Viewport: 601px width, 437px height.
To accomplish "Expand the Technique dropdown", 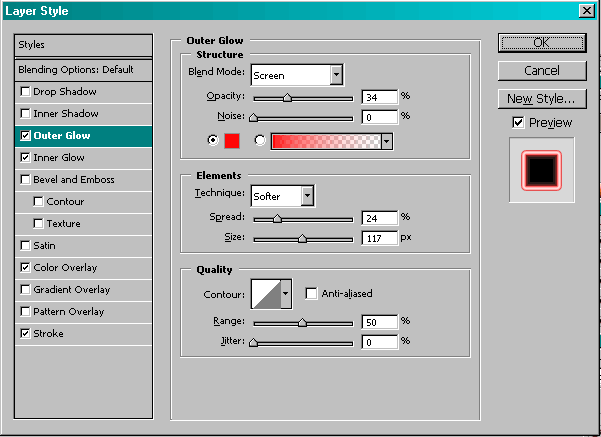I will [307, 196].
